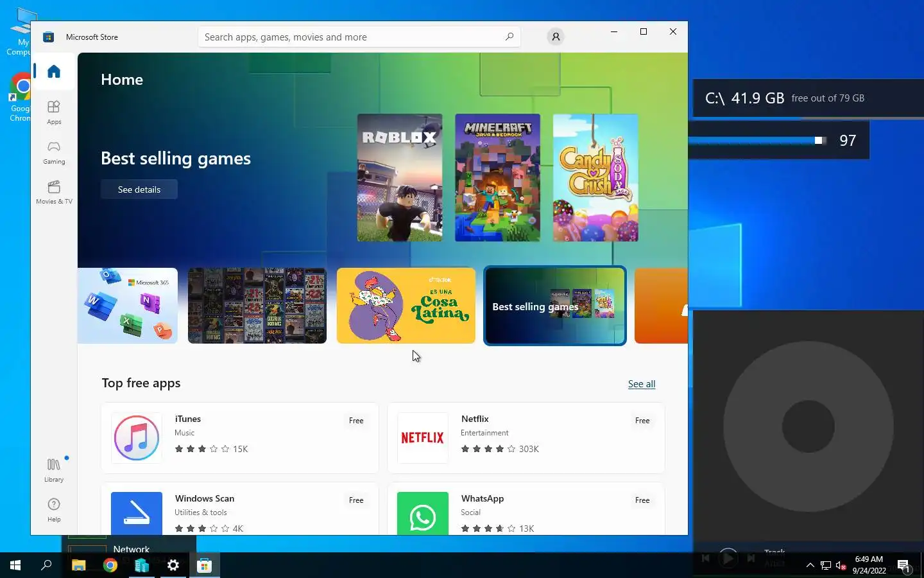Select the comics collection carousel card
This screenshot has height=578, width=924.
coord(257,306)
